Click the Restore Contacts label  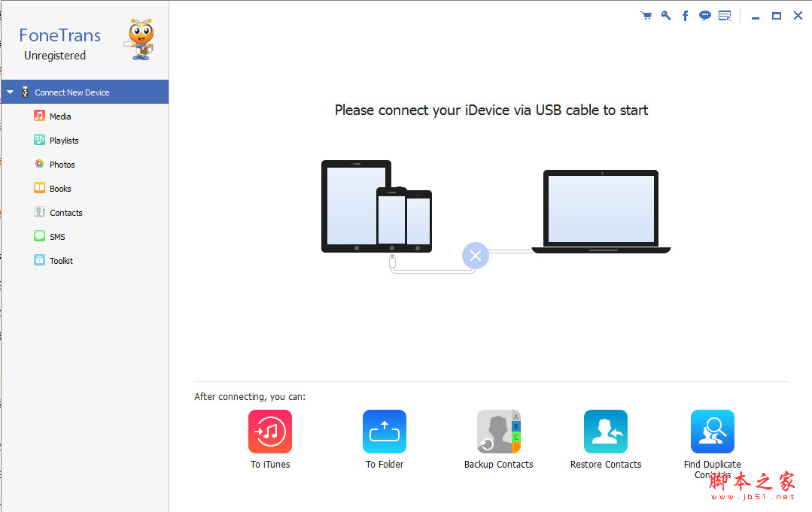[x=606, y=465]
